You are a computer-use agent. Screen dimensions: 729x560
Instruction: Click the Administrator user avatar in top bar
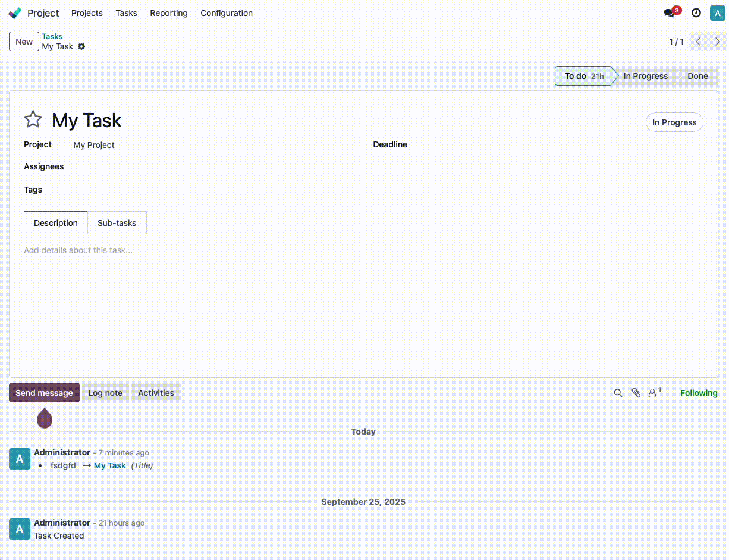(x=717, y=13)
